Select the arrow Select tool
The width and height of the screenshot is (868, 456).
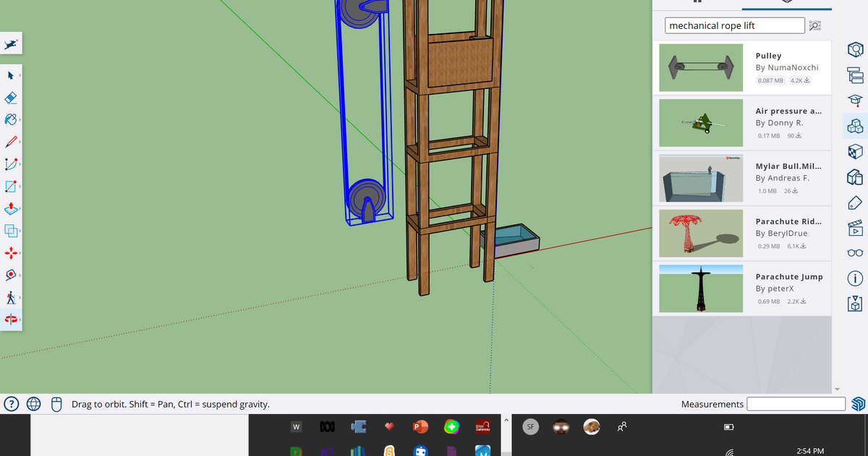10,75
